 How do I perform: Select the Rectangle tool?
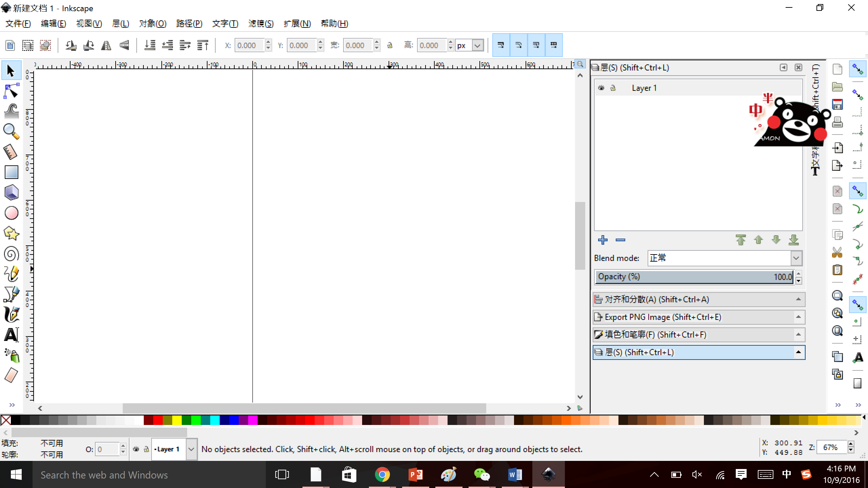pos(11,172)
